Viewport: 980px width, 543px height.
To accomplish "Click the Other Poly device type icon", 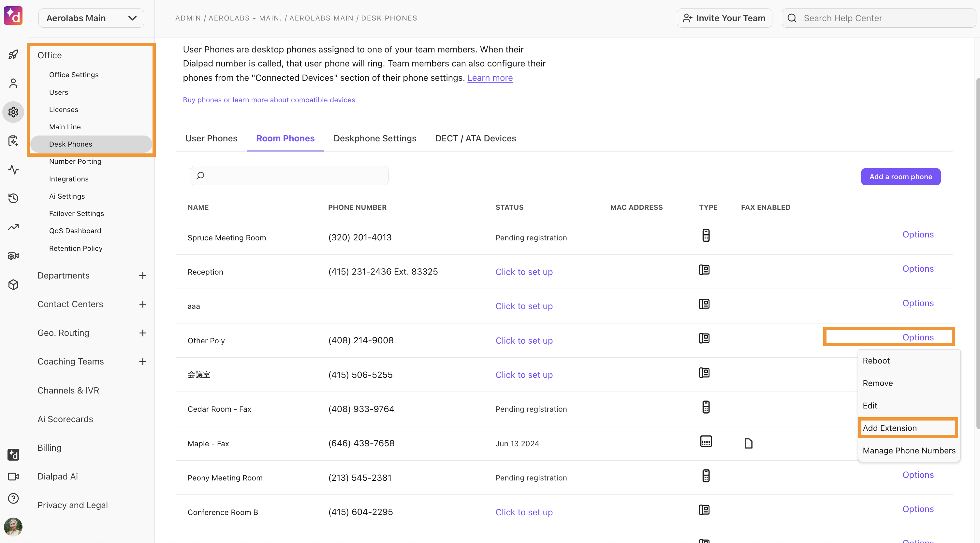I will 704,338.
